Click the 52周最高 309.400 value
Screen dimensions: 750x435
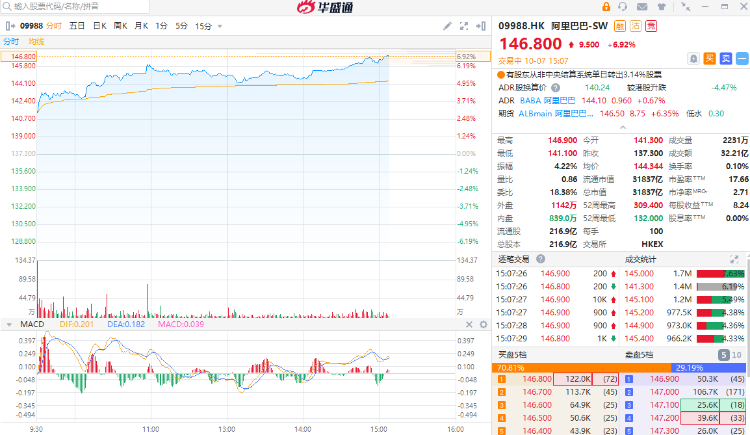648,205
